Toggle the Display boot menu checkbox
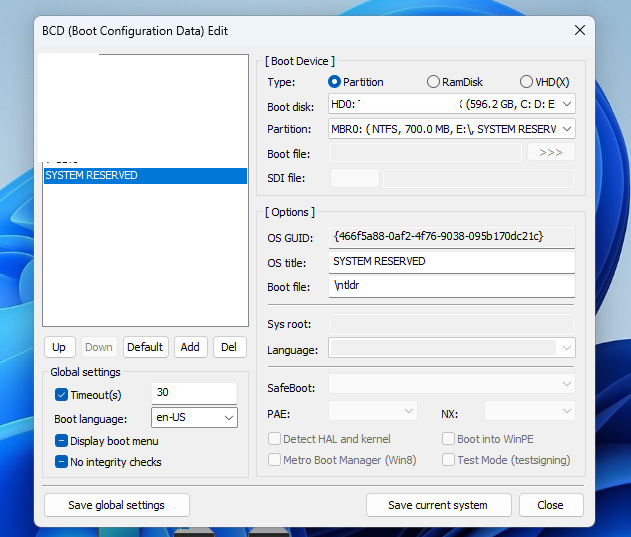 61,441
